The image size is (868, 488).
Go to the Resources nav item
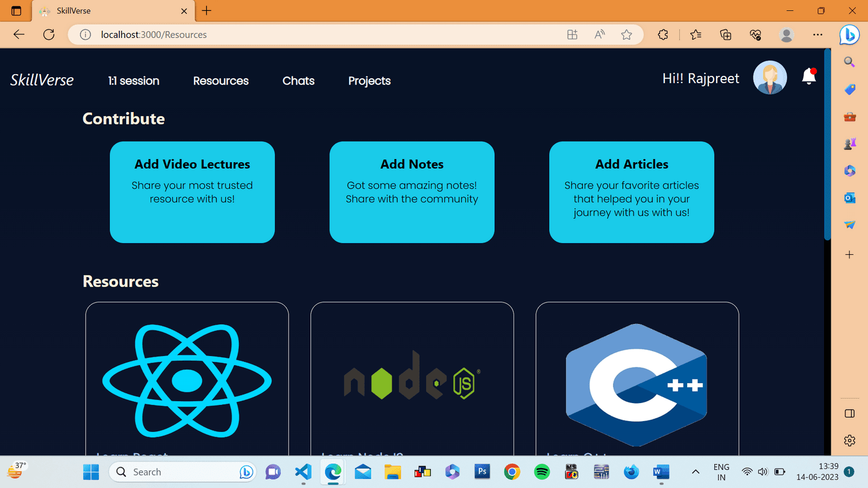[221, 81]
